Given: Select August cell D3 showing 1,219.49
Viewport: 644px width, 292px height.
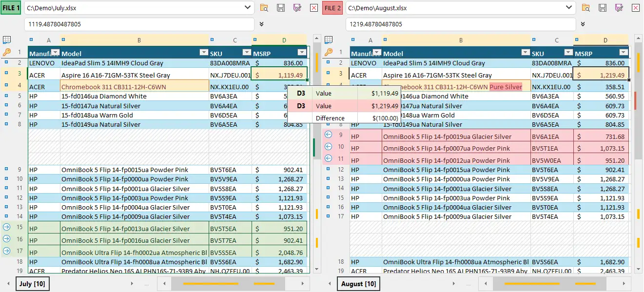Looking at the screenshot, I should click(x=602, y=75).
